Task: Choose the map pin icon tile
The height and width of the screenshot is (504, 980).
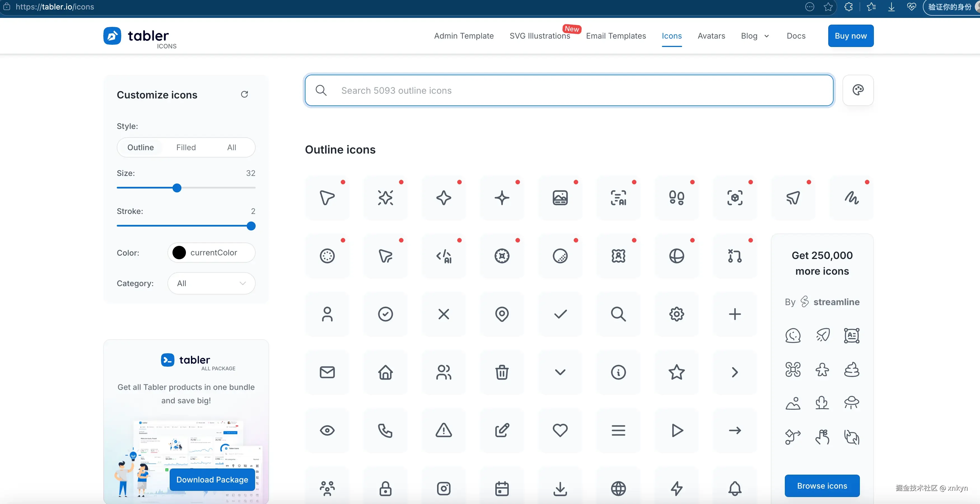Action: [502, 314]
